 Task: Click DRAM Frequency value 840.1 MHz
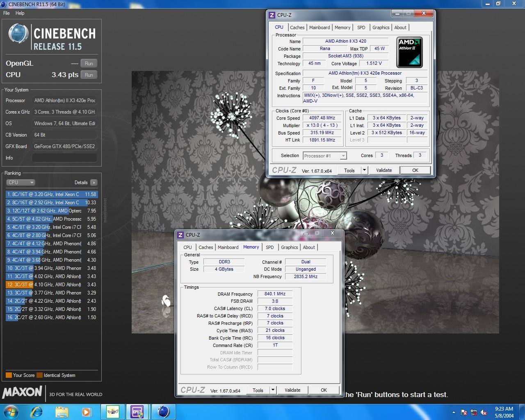point(275,294)
